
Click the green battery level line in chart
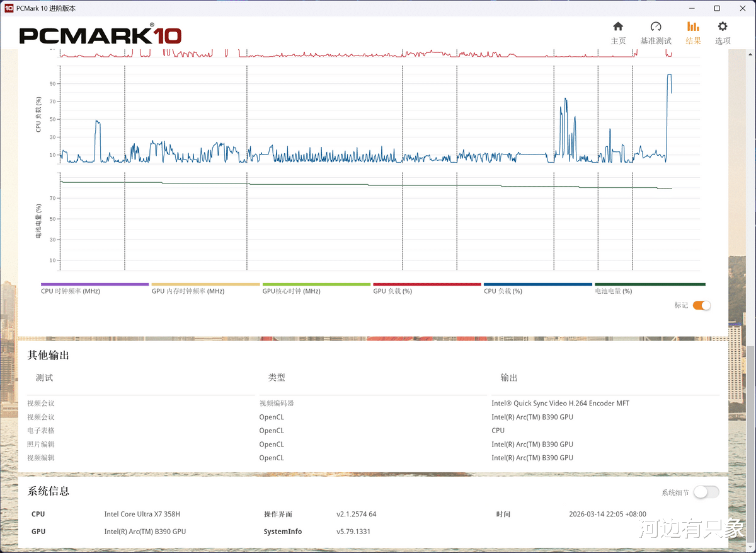(365, 185)
